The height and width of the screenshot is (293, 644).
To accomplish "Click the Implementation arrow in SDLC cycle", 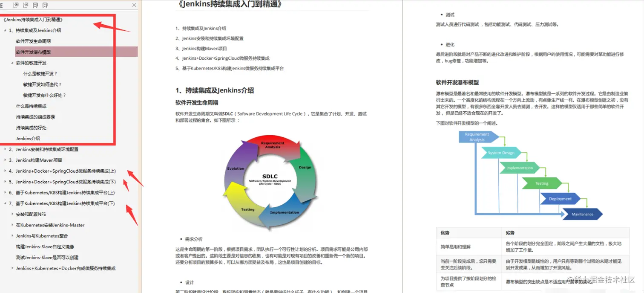I will click(x=285, y=212).
